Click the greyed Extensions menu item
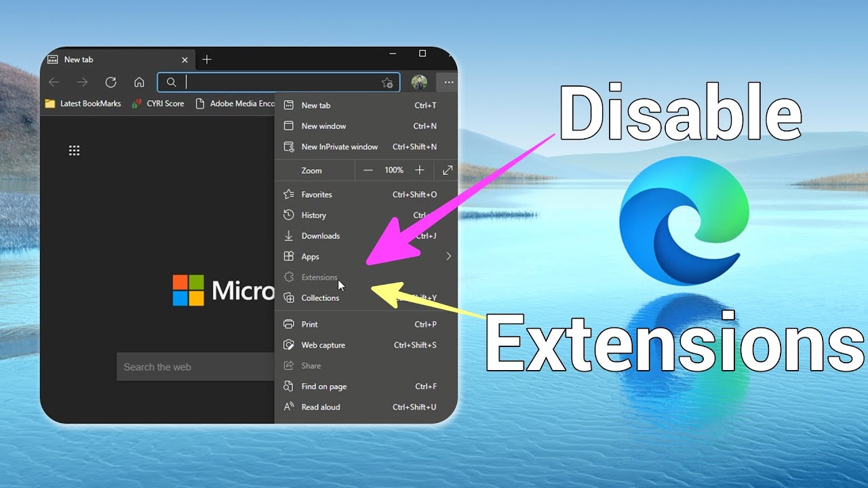868x488 pixels. (x=366, y=277)
